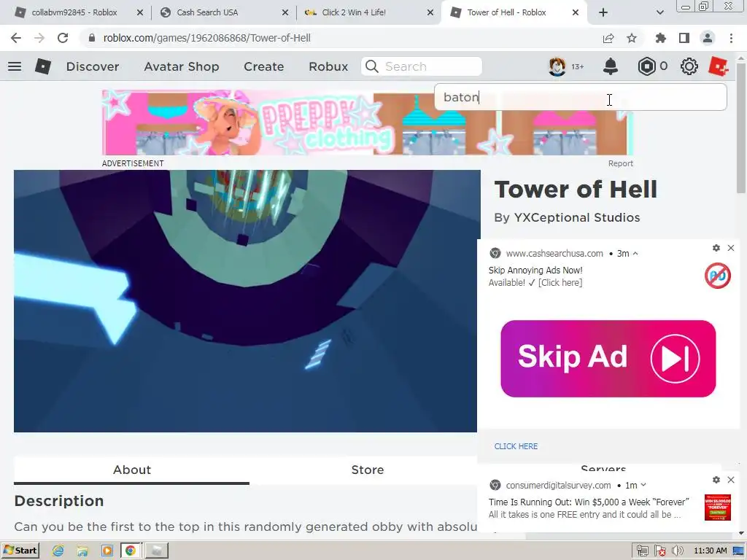
Task: Click the lock icon in address bar
Action: click(x=92, y=38)
